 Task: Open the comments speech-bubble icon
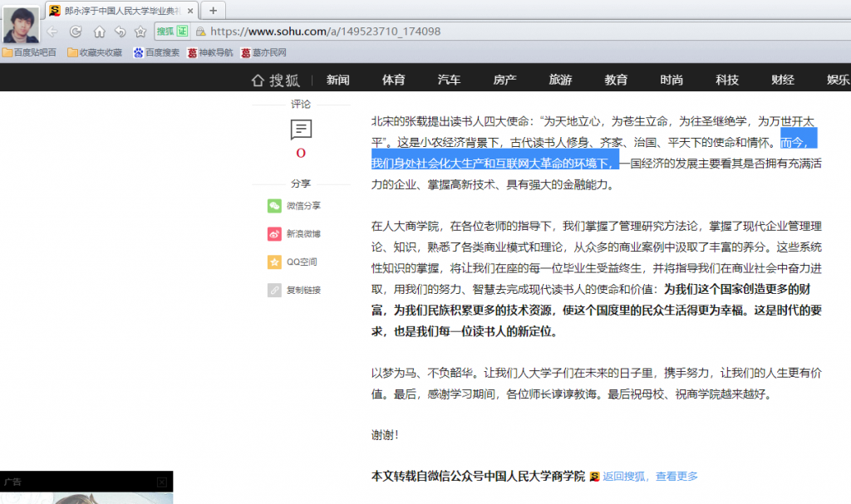coord(301,130)
